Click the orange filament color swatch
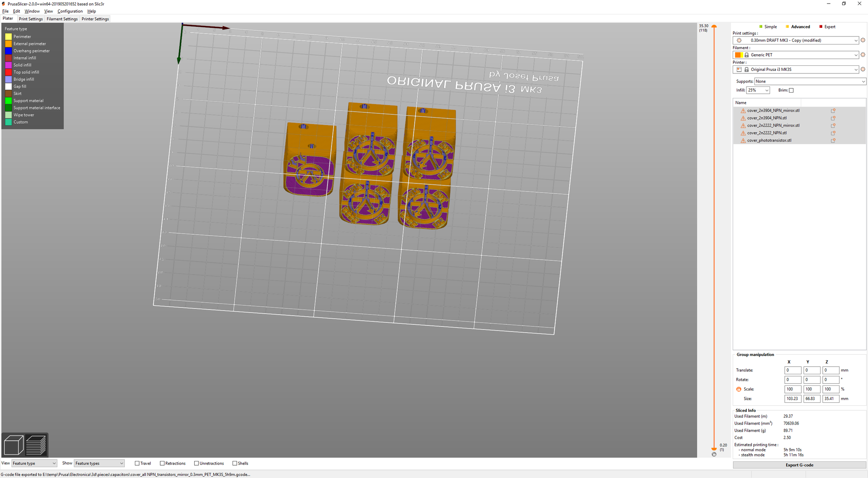Image resolution: width=868 pixels, height=478 pixels. click(737, 55)
